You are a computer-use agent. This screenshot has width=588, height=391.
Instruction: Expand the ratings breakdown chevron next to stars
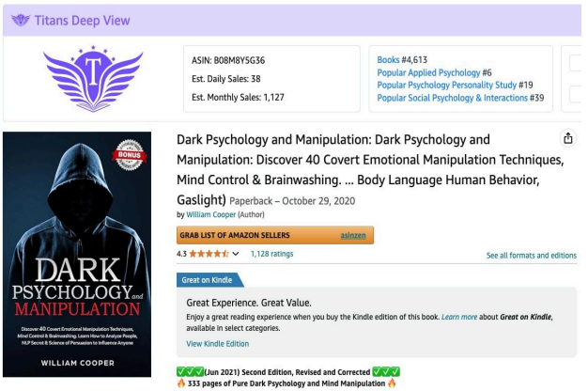click(x=236, y=254)
